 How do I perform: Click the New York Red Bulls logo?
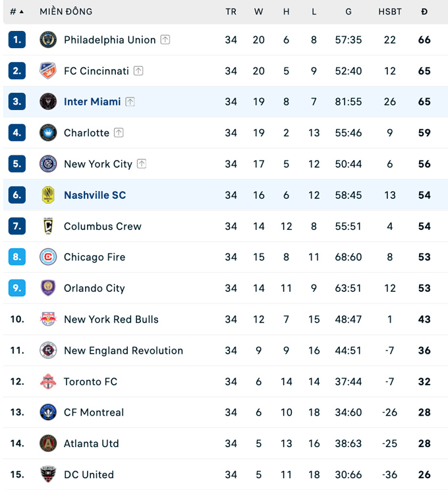pos(48,319)
